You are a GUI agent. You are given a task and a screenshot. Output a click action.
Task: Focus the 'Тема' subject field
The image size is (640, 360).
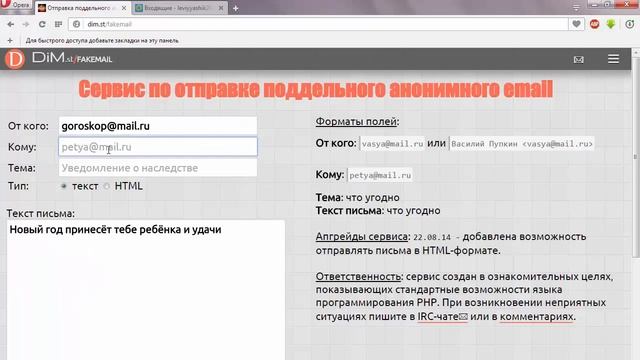tap(158, 168)
